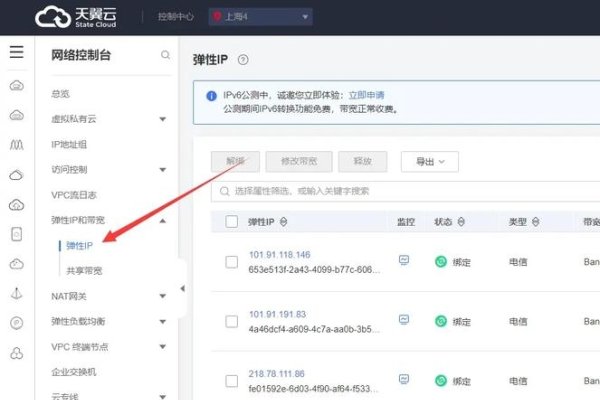The width and height of the screenshot is (600, 400).
Task: Open monitoring icon for 101.91.191.83
Action: click(x=404, y=320)
